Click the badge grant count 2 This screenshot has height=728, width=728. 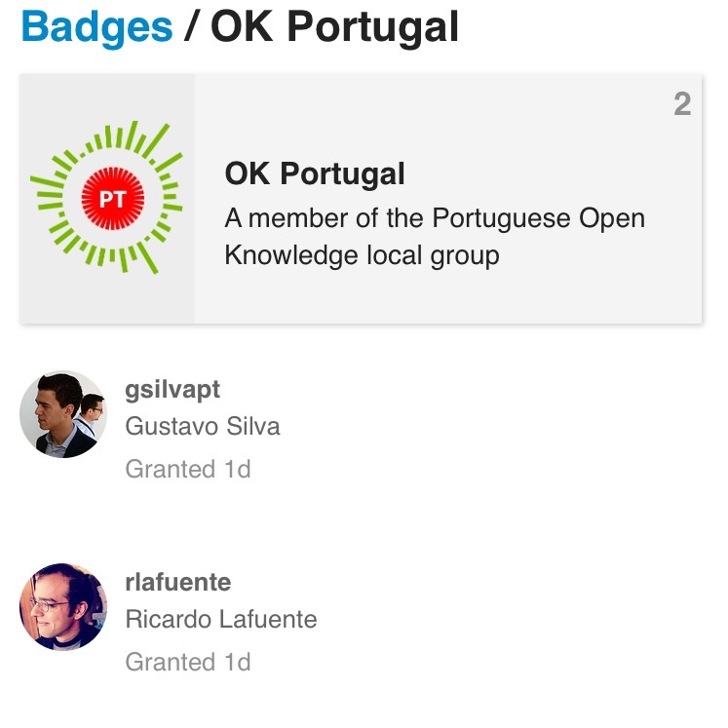coord(682,104)
